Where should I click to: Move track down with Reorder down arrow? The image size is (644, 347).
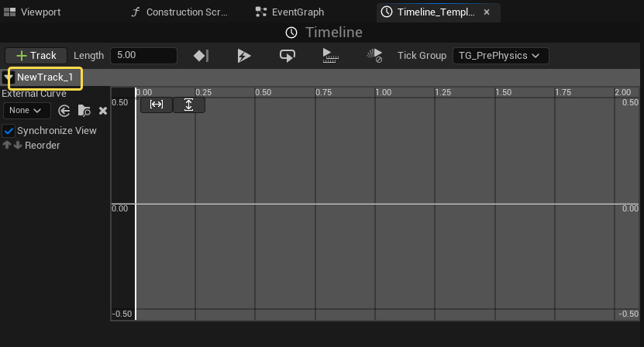(x=17, y=146)
